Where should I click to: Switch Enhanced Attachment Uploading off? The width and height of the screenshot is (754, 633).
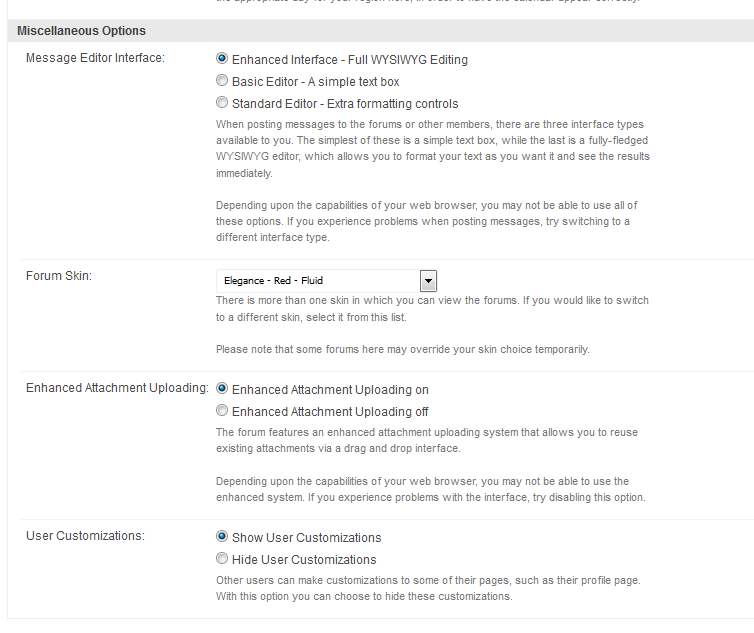[x=222, y=411]
